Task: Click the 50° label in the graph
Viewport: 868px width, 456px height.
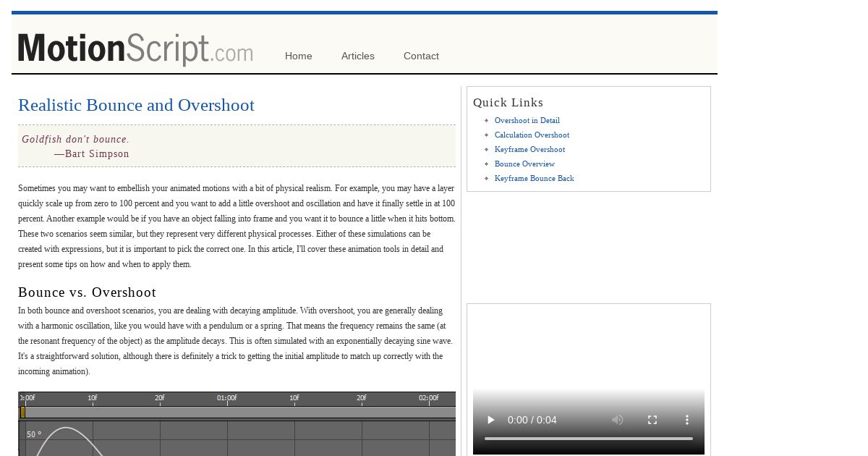Action: point(34,434)
